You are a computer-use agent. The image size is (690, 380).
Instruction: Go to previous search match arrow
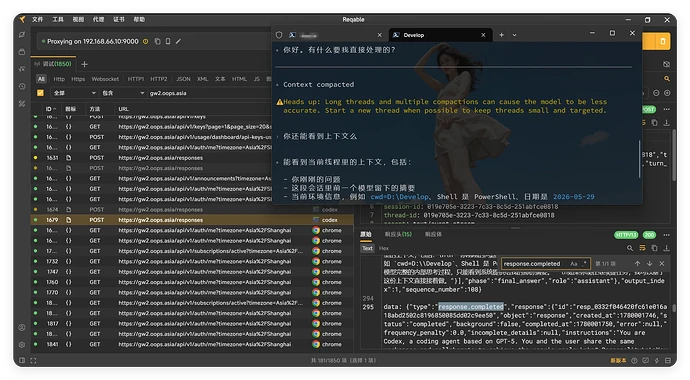pos(637,264)
